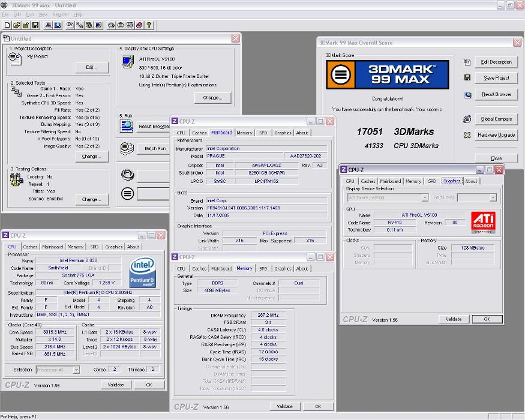Click the 41333 CPU 3DMarks value
This screenshot has height=420, width=525.
374,146
